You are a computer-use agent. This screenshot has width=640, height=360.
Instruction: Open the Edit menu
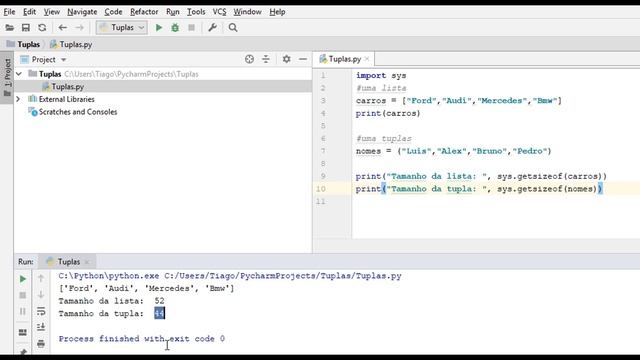point(29,12)
